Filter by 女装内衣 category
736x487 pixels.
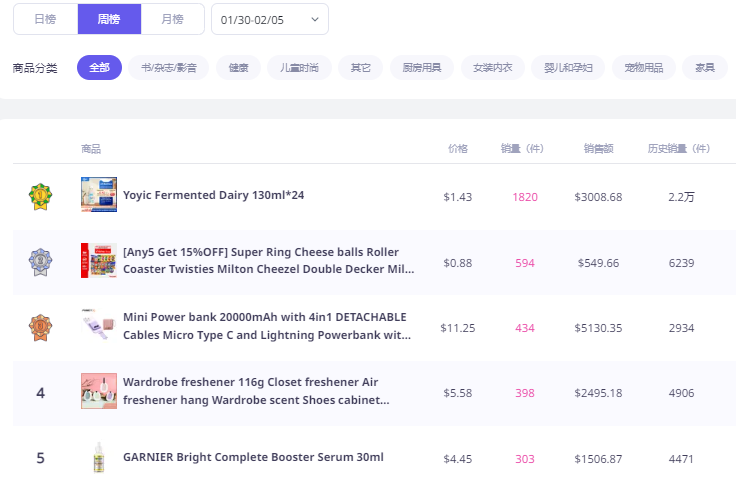[x=492, y=68]
